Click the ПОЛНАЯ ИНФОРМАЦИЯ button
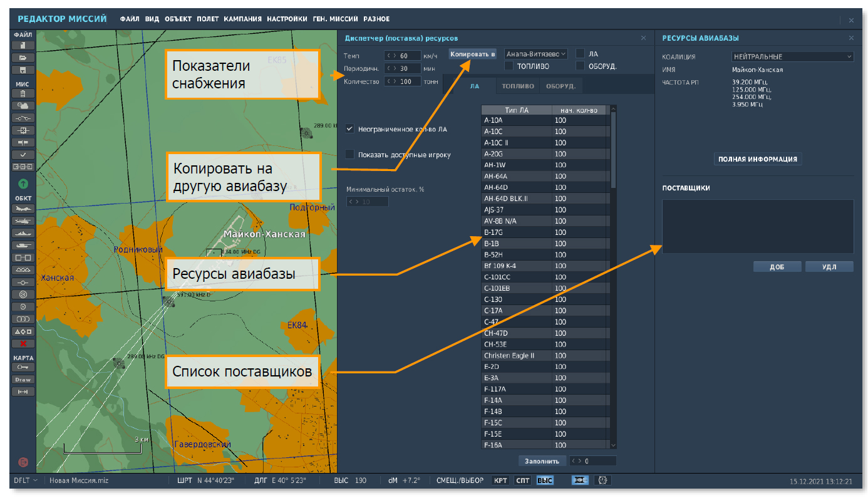 click(x=757, y=159)
